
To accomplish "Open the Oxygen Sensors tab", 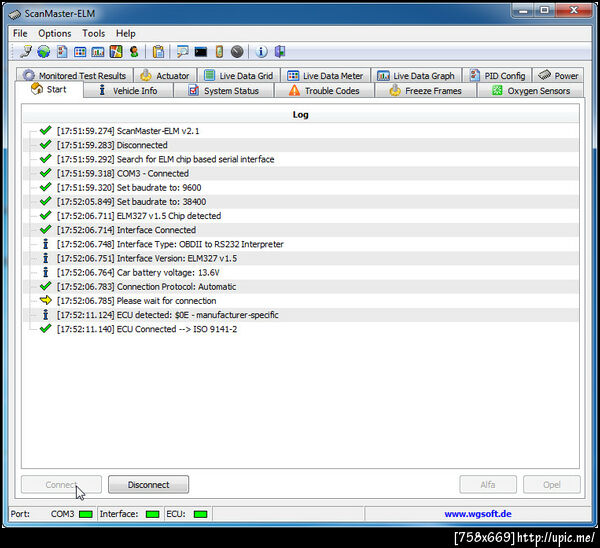I will 531,91.
